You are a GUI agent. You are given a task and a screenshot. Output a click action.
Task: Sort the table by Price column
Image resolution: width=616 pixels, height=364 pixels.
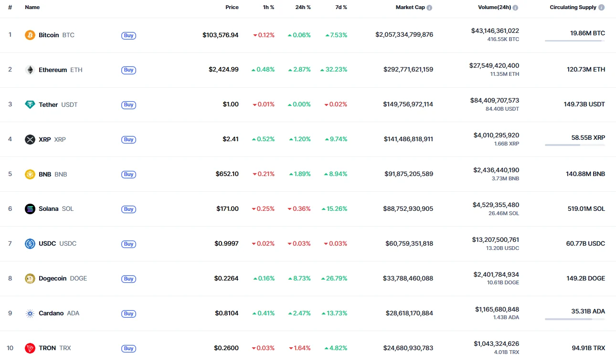tap(232, 8)
